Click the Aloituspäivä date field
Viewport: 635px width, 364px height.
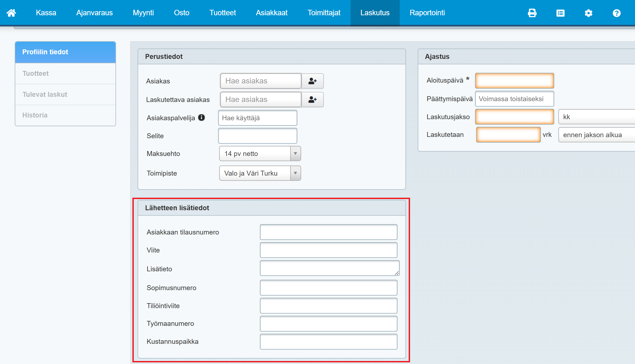tap(514, 81)
